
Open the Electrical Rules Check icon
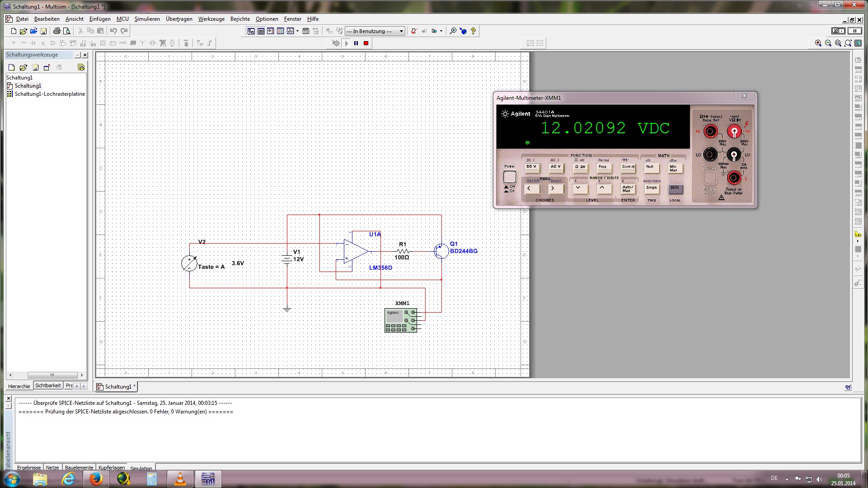tap(414, 31)
